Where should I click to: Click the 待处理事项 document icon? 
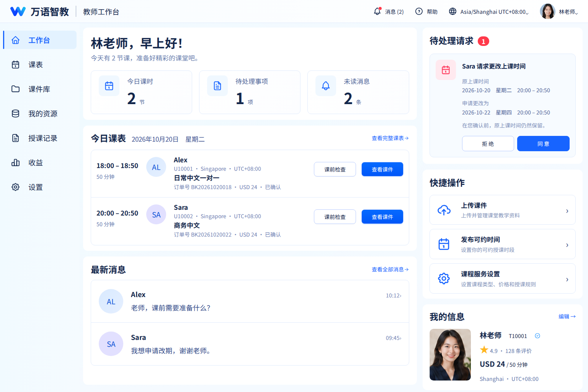pyautogui.click(x=217, y=86)
